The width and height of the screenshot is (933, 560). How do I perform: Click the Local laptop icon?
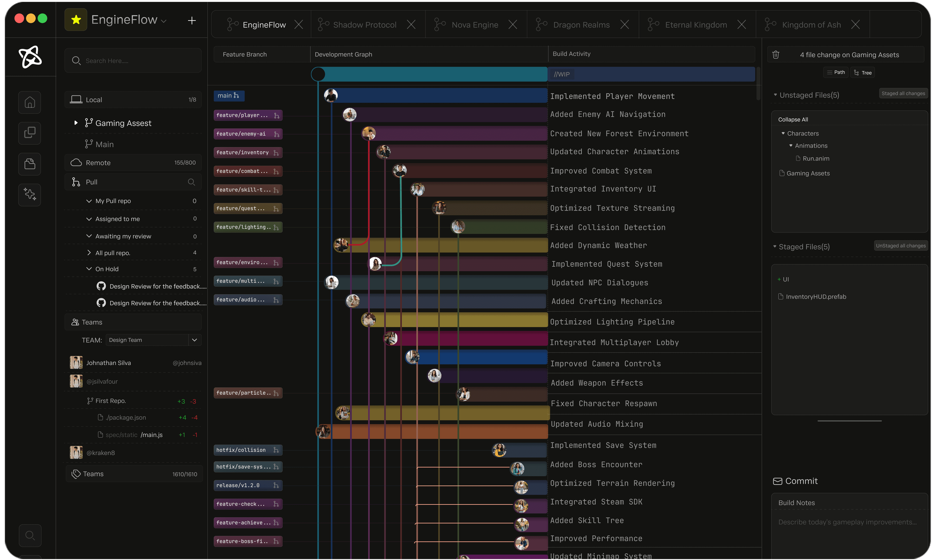pyautogui.click(x=76, y=99)
